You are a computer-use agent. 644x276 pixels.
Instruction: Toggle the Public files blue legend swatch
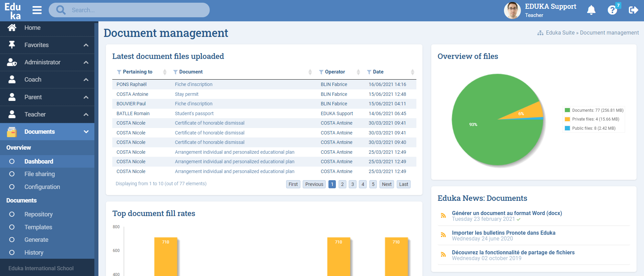pyautogui.click(x=568, y=128)
